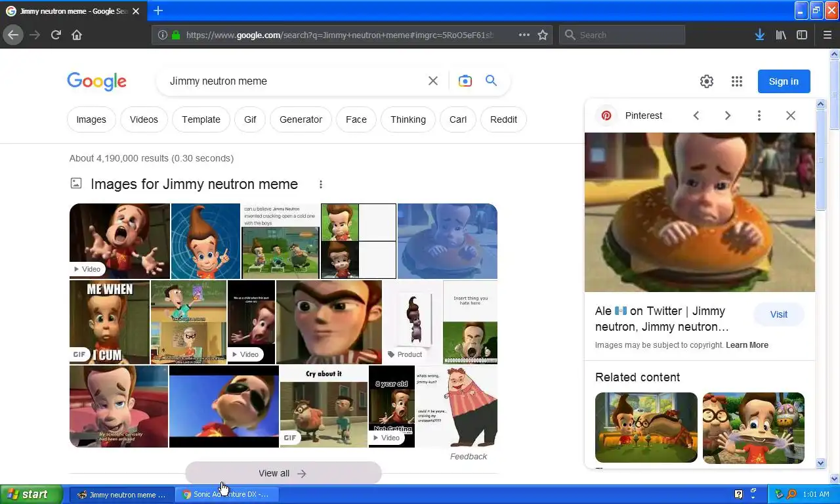The width and height of the screenshot is (840, 504).
Task: Open the page actions three-dot menu in address bar
Action: click(524, 35)
